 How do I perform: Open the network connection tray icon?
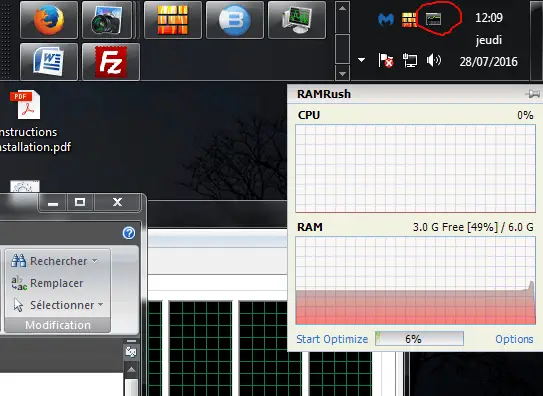[410, 60]
